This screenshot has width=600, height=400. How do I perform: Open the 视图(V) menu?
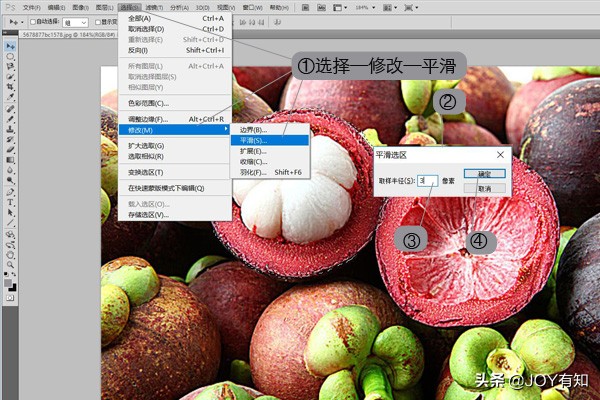(226, 8)
